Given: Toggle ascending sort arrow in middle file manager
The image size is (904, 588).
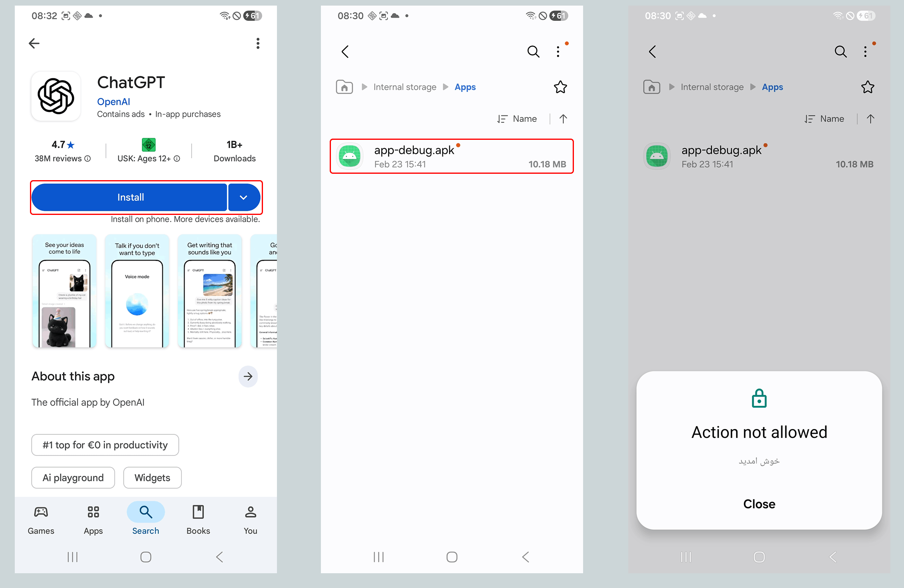Looking at the screenshot, I should click(x=563, y=119).
